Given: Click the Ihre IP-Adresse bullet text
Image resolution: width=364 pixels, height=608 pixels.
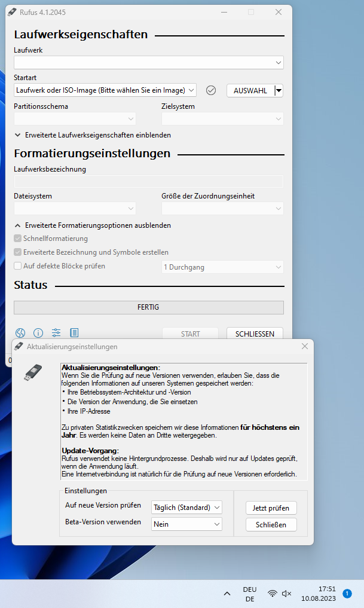Looking at the screenshot, I should (x=89, y=411).
